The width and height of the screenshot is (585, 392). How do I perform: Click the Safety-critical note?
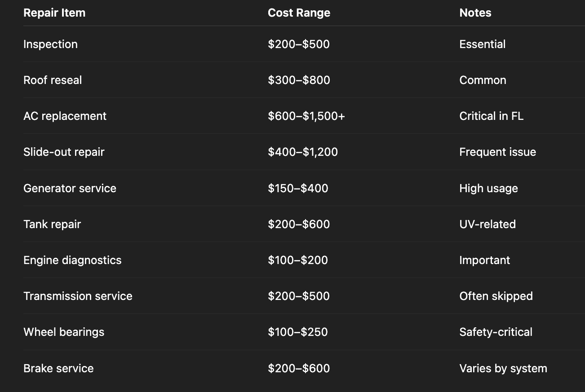496,332
